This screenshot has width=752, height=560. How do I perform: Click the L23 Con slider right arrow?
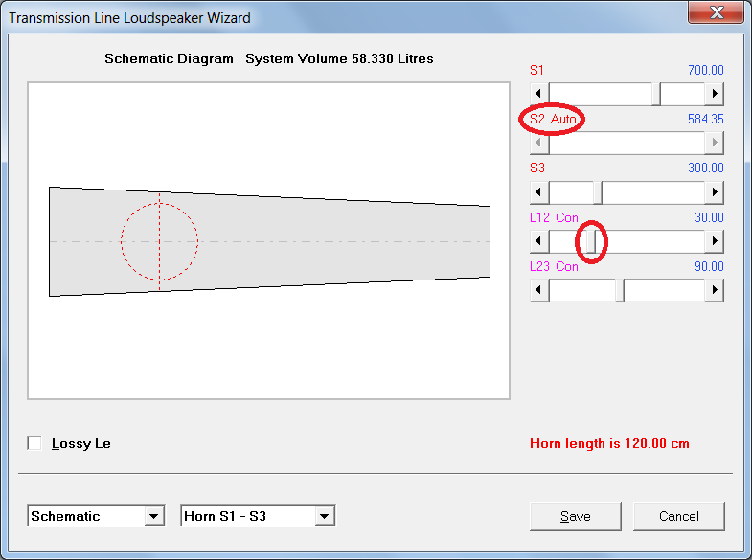click(x=714, y=290)
